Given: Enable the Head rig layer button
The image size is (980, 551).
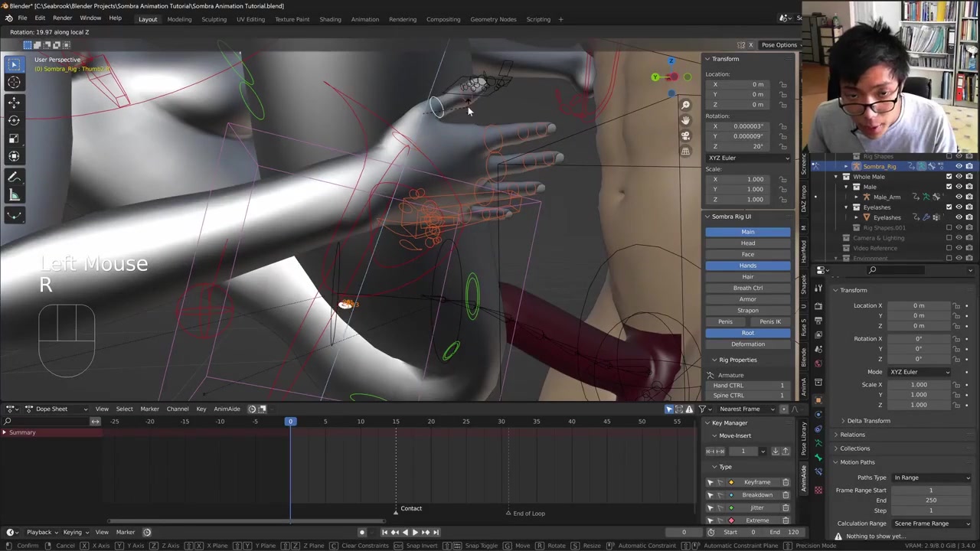Looking at the screenshot, I should (747, 243).
